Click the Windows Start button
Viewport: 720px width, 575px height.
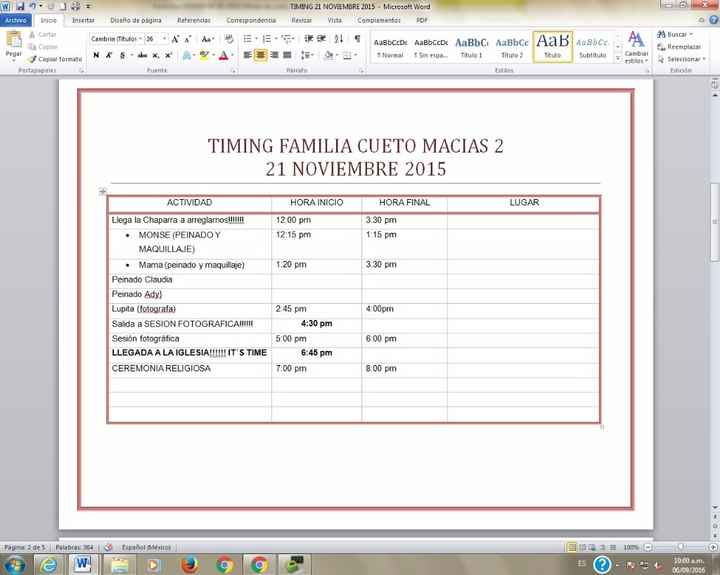coord(14,564)
